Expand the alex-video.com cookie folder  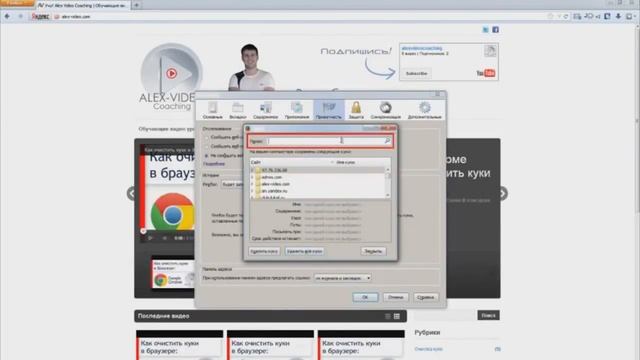tap(252, 184)
